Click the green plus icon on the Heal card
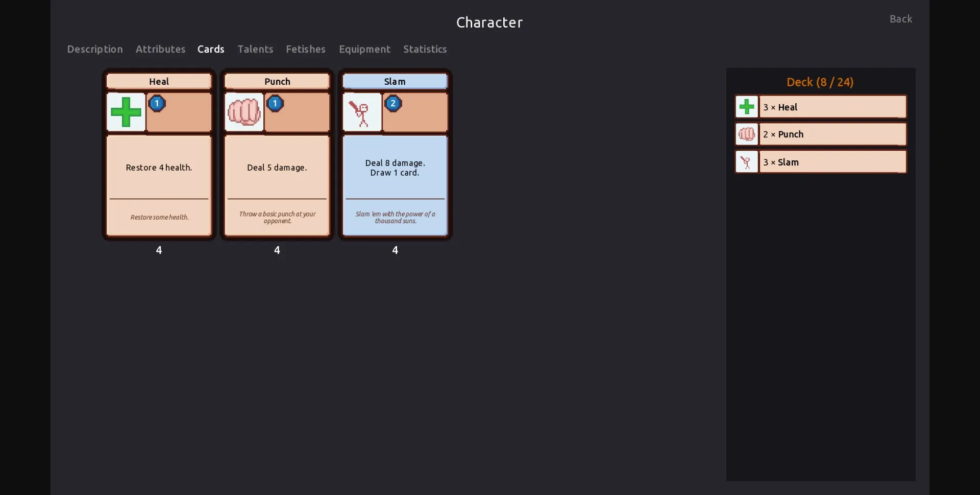This screenshot has width=980, height=495. pos(126,112)
